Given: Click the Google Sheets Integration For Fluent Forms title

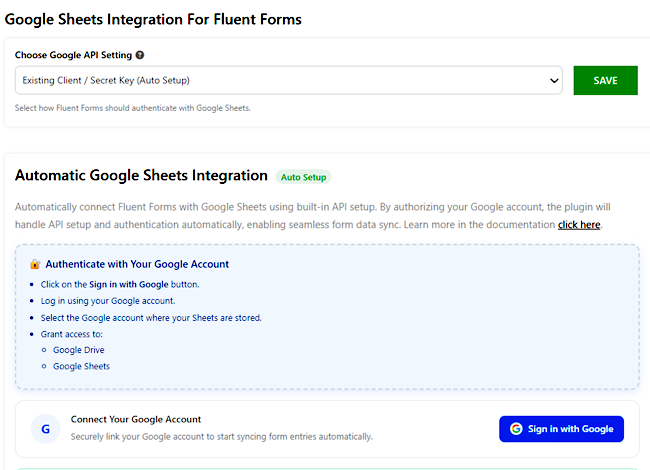Looking at the screenshot, I should point(153,19).
